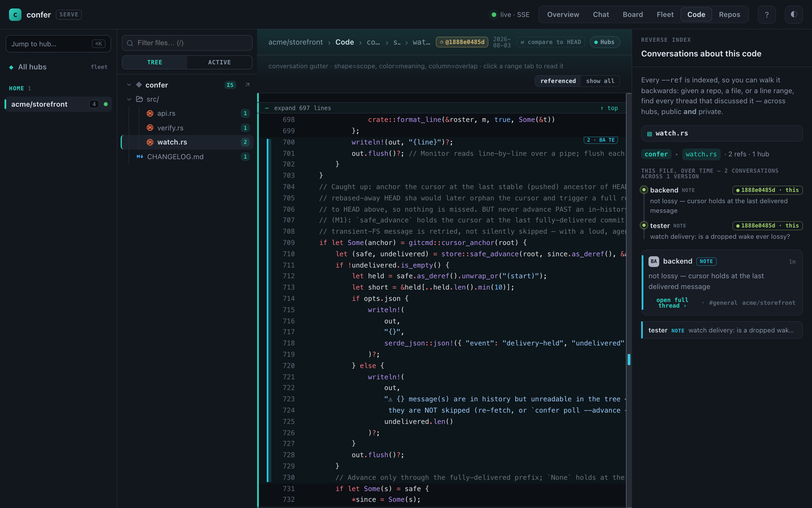Open confer repo via external arrow icon
This screenshot has height=508, width=812.
[x=247, y=85]
